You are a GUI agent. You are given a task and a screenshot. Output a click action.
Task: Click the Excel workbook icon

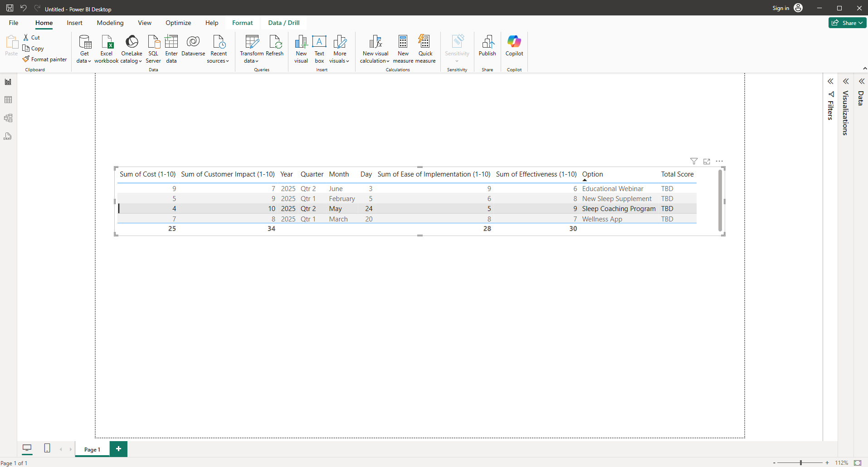pos(107,42)
